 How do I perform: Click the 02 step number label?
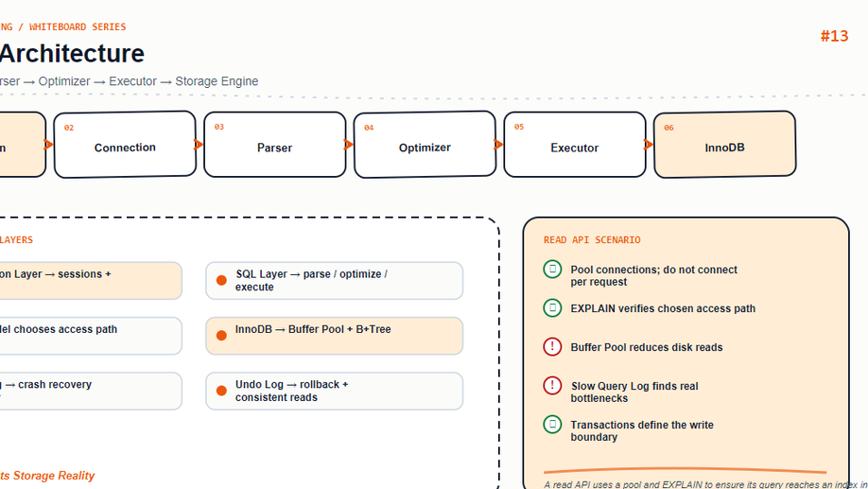pos(69,128)
